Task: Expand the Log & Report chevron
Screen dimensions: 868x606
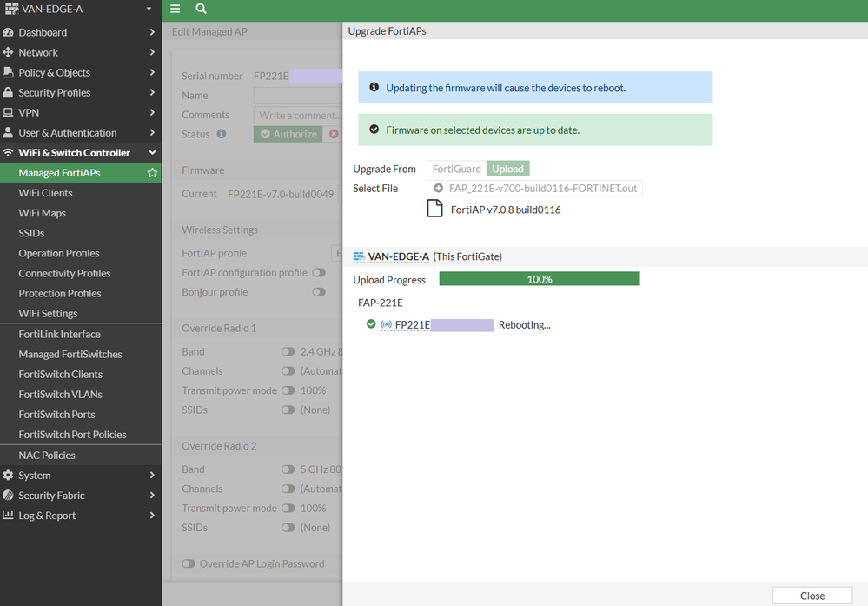Action: point(152,516)
